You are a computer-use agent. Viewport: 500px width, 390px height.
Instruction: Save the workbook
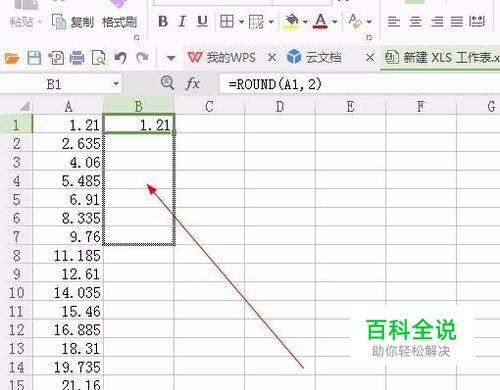[34, 58]
